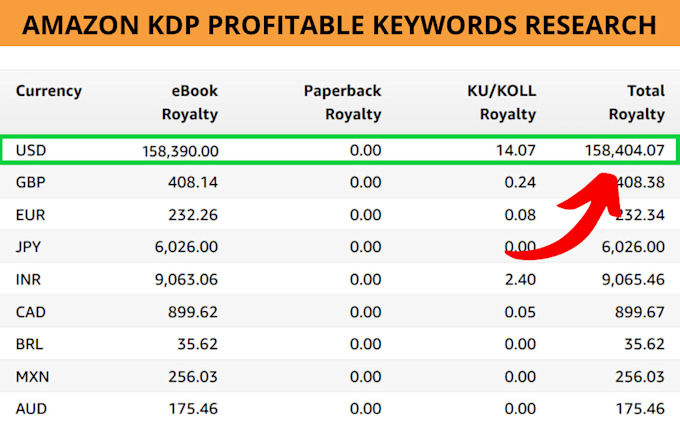Click the Paperback Royalty column header
This screenshot has width=680, height=421.
tap(342, 103)
